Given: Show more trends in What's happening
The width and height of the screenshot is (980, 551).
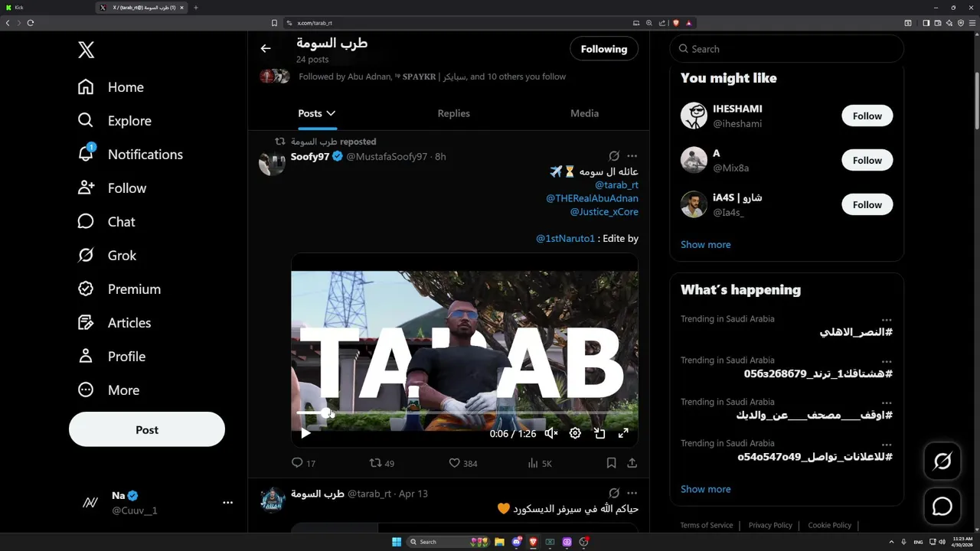Looking at the screenshot, I should tap(705, 489).
